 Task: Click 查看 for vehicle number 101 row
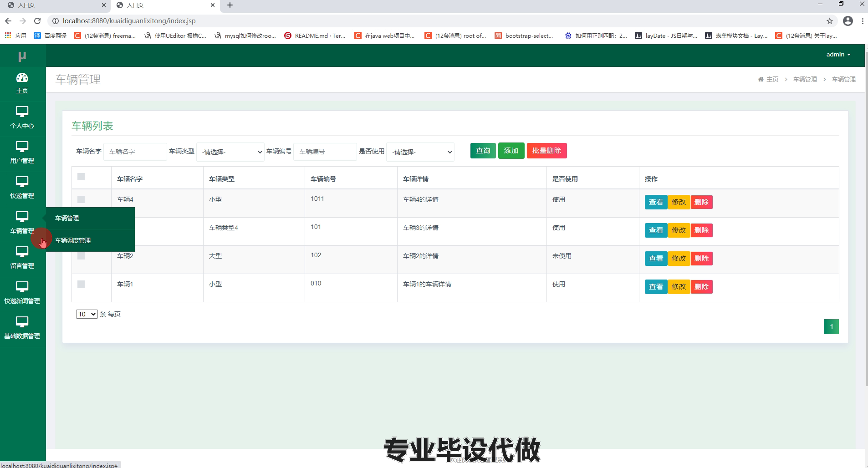click(656, 230)
